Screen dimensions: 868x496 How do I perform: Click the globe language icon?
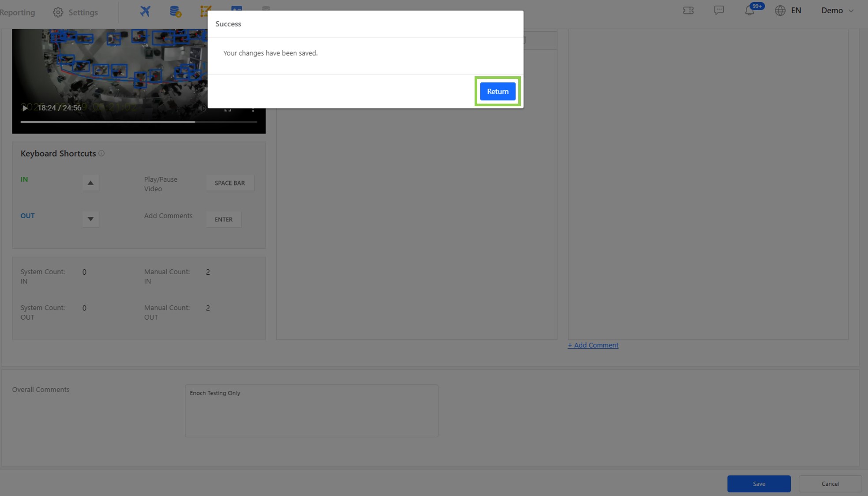[780, 11]
